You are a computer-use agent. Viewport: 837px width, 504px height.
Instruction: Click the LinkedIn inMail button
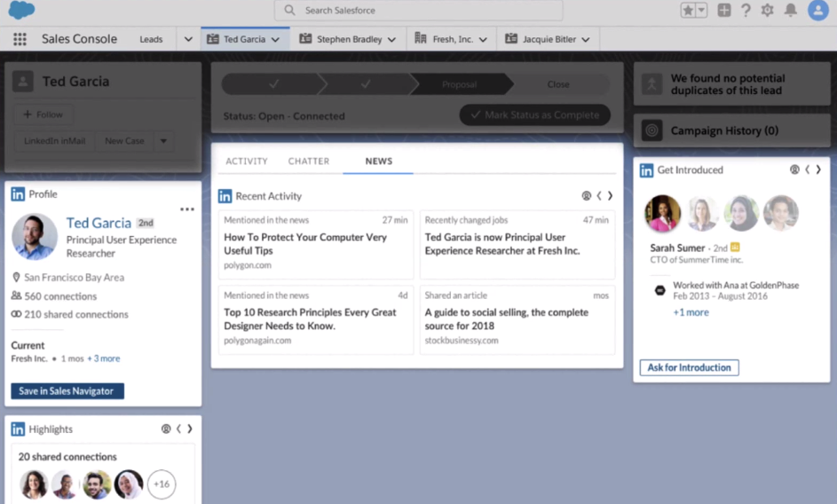pyautogui.click(x=54, y=141)
